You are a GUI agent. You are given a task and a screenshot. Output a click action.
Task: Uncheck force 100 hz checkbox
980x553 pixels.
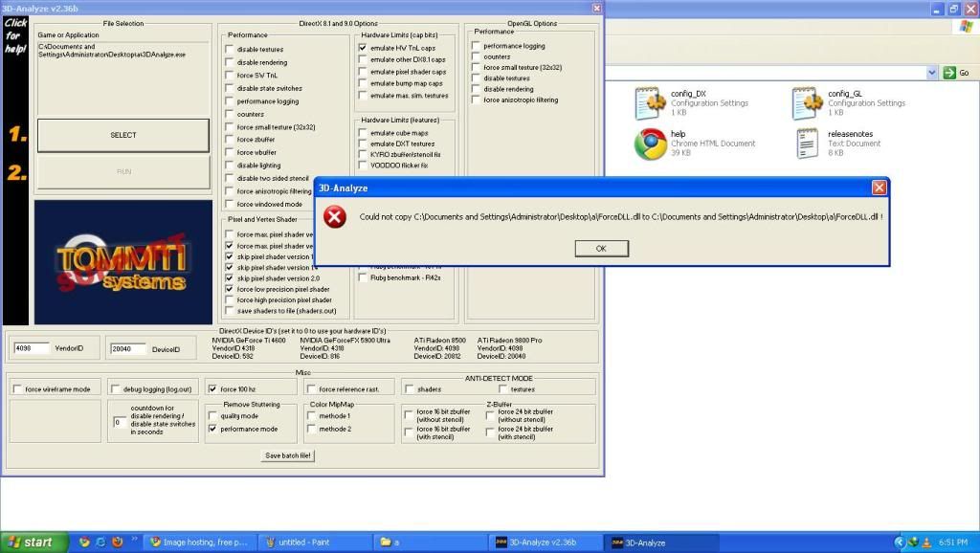pyautogui.click(x=212, y=388)
